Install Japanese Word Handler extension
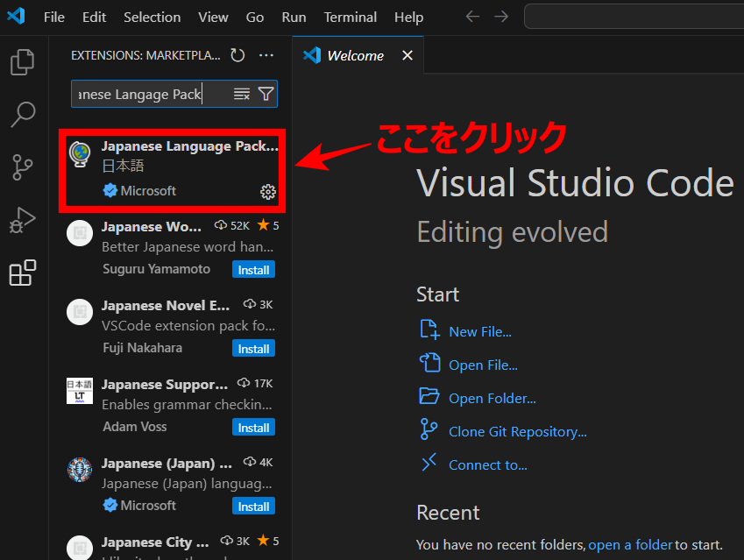Image resolution: width=744 pixels, height=560 pixels. coord(253,270)
